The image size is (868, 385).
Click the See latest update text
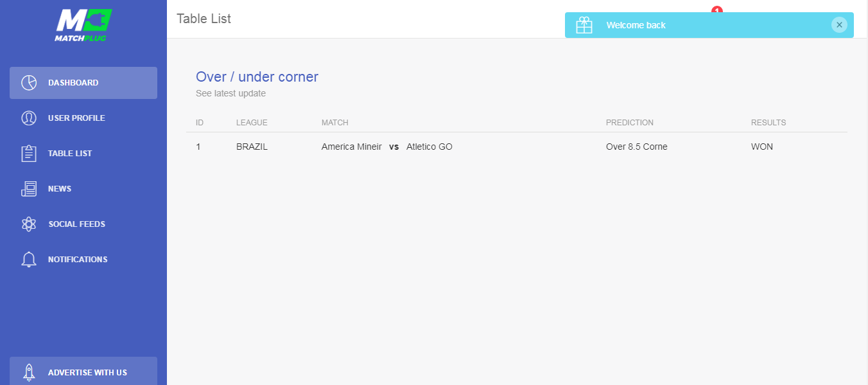pos(230,94)
